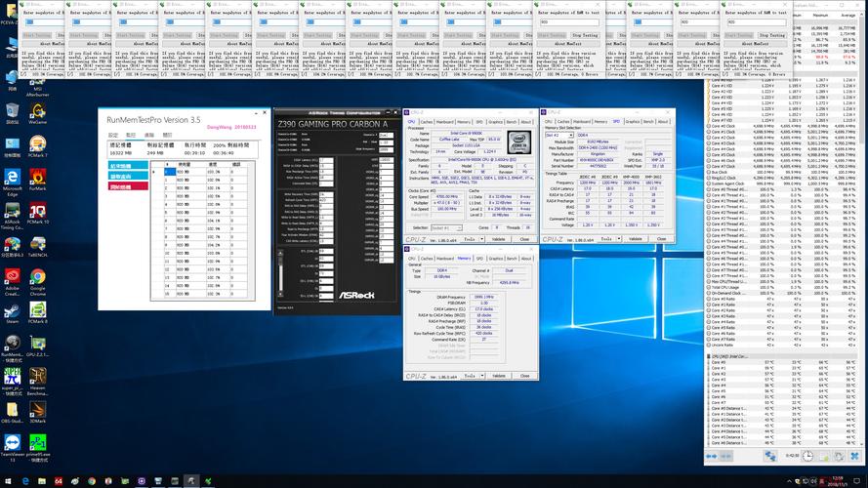Click Validate in CPU-Z Memory window
The width and height of the screenshot is (868, 488).
pos(499,376)
